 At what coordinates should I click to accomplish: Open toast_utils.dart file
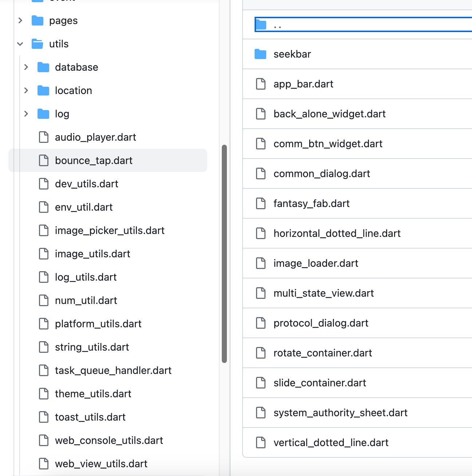(90, 417)
